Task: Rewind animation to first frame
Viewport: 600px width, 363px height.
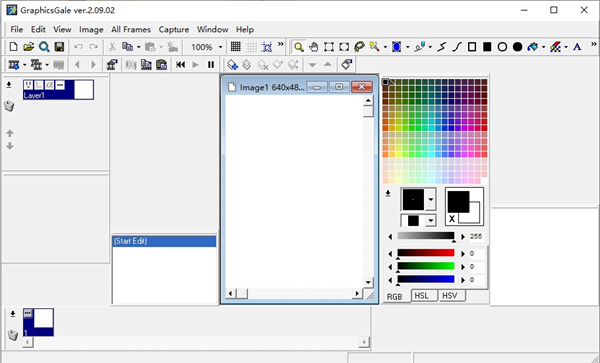Action: (x=180, y=65)
